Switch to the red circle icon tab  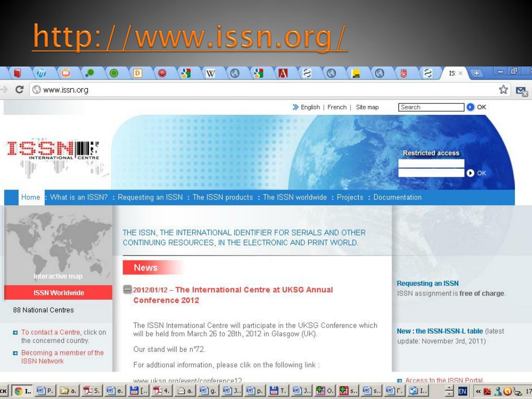[x=162, y=73]
